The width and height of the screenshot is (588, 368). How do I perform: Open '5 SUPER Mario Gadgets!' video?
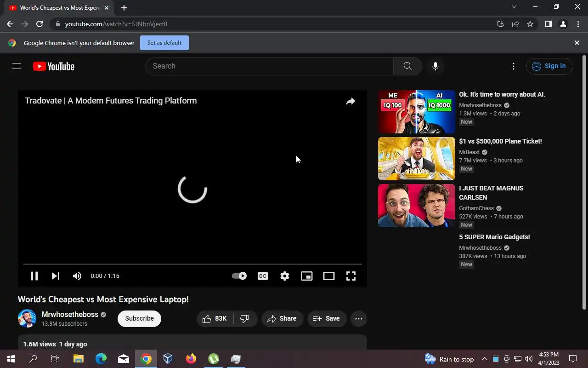tap(494, 237)
